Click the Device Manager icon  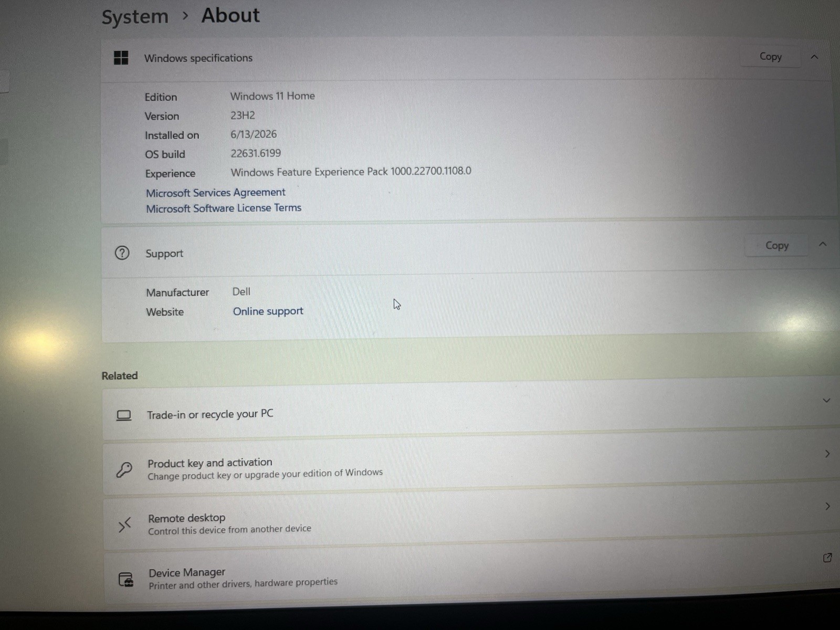point(126,579)
